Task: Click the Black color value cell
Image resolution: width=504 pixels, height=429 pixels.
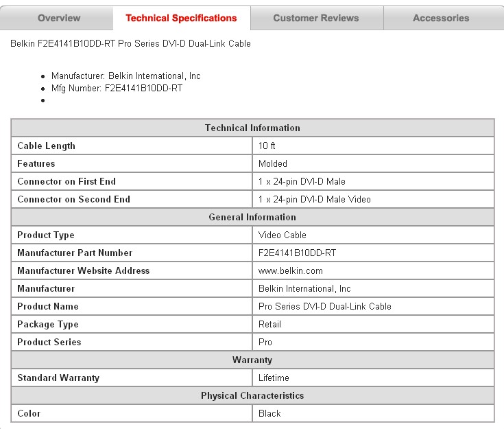Action: coord(373,413)
